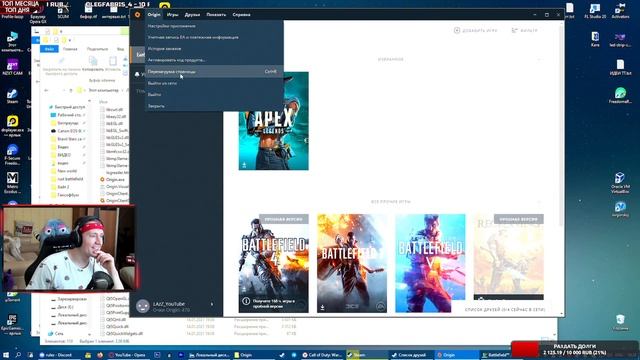The width and height of the screenshot is (640, 360).
Task: Open the Игры menu in Origin
Action: coord(173,15)
